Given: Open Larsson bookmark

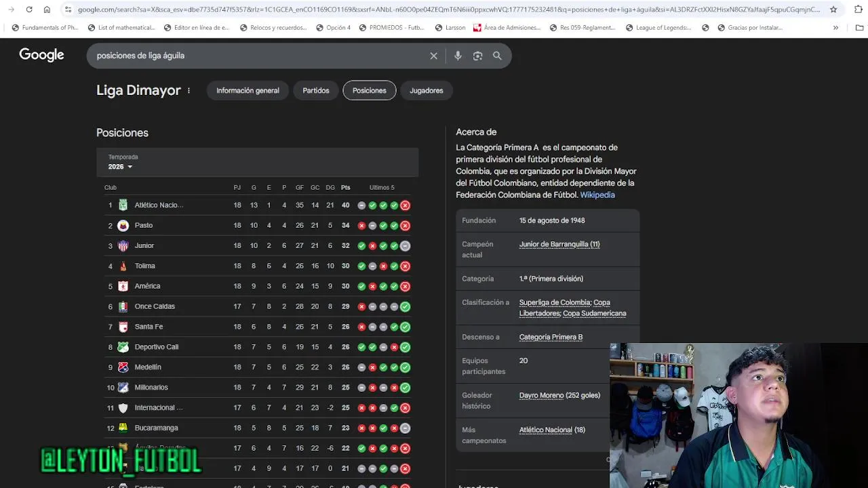Looking at the screenshot, I should point(450,28).
